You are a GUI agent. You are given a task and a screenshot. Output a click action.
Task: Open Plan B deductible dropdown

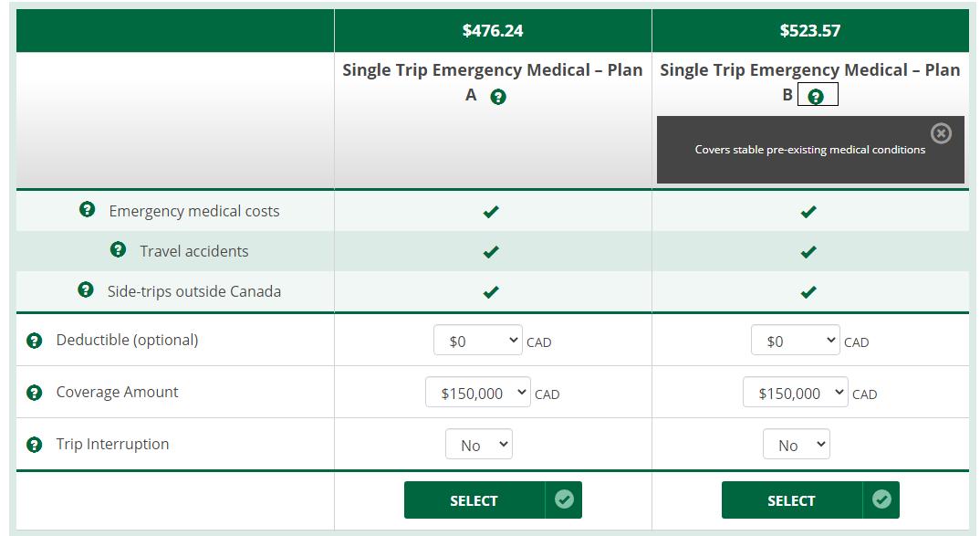point(795,341)
